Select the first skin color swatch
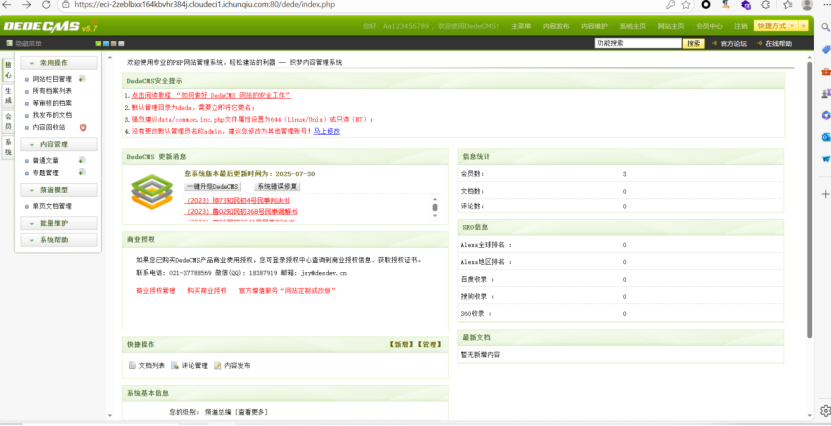 point(98,44)
